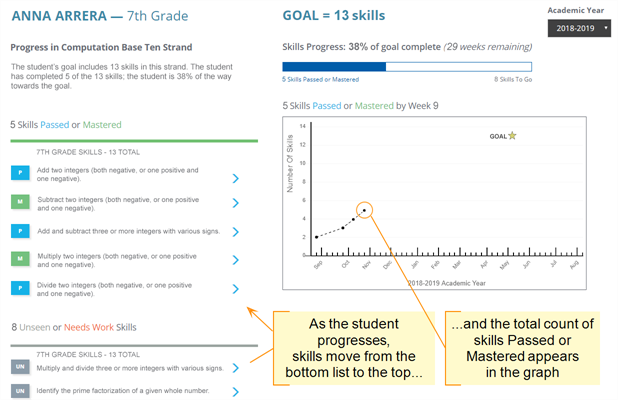618x400 pixels.
Task: Click the gray UN badge for Multiply and divide three integers
Action: 20,367
